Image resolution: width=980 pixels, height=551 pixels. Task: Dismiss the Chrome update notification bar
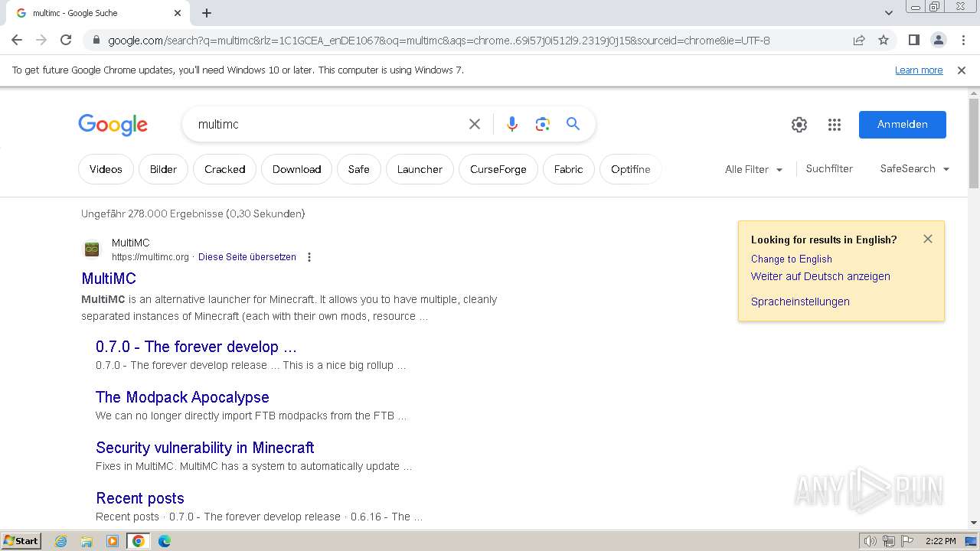click(962, 70)
